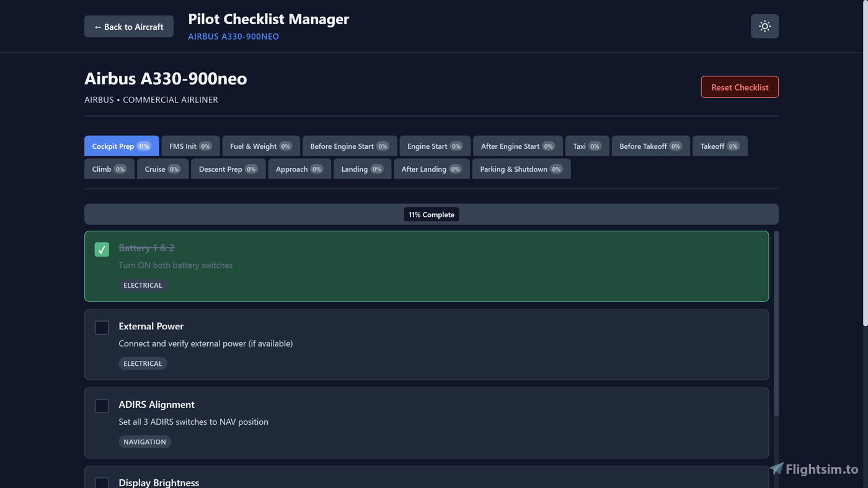The height and width of the screenshot is (488, 868).
Task: Toggle light mode with the sun icon
Action: pos(764,25)
